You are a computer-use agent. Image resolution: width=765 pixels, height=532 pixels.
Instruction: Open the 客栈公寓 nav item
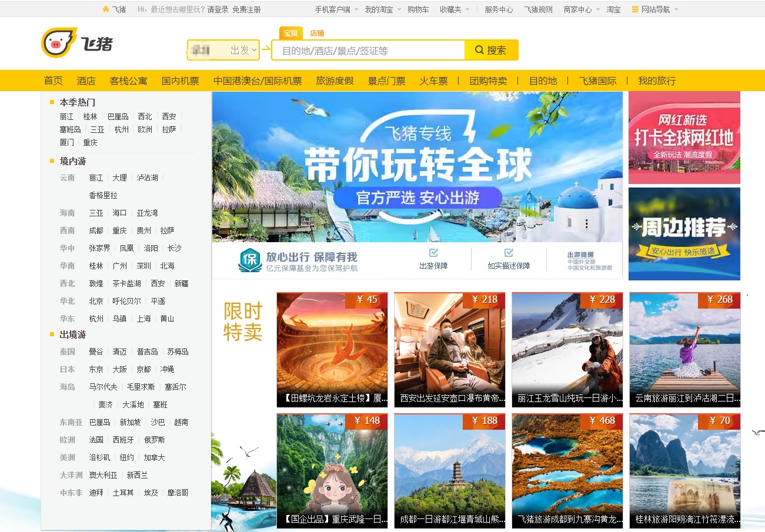[128, 81]
